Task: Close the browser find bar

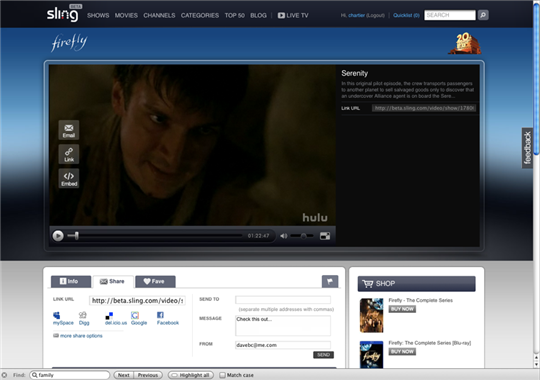Action: 4,375
